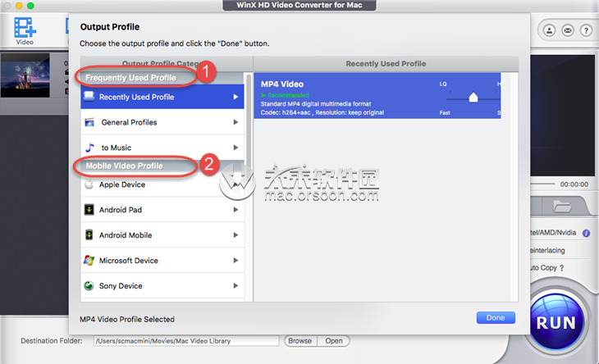Open the Recently Used Profile category

coord(162,97)
